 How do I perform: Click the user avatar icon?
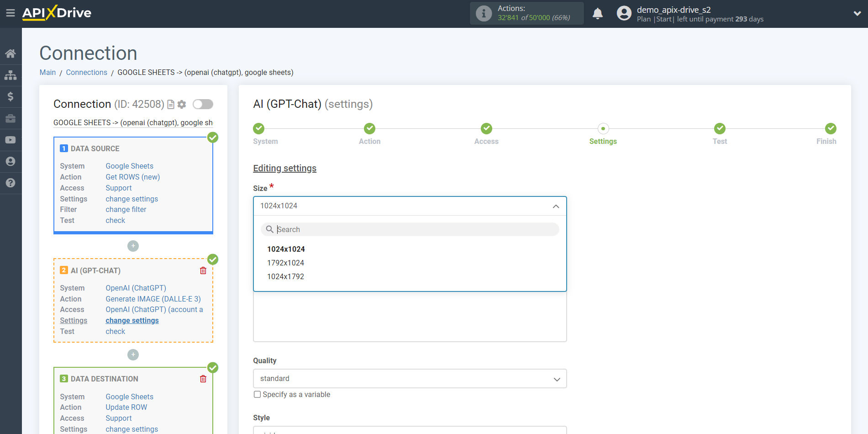tap(624, 13)
